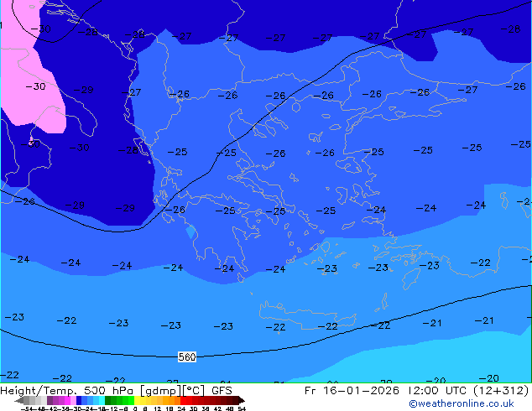532x411 pixels.
Task: Click the light cyan swatch in the legend
Action: pos(102,400)
